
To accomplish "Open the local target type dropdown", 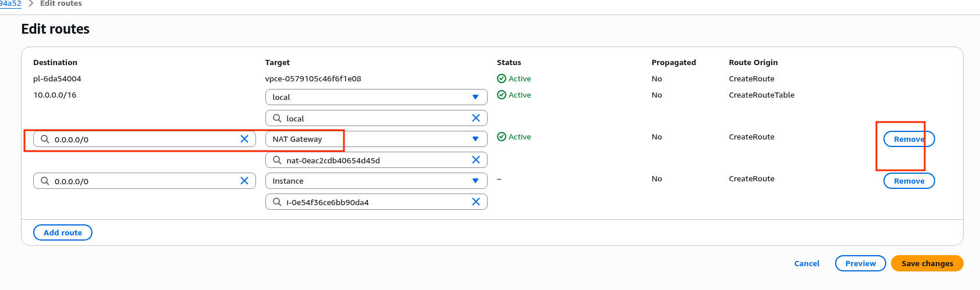I will point(376,97).
